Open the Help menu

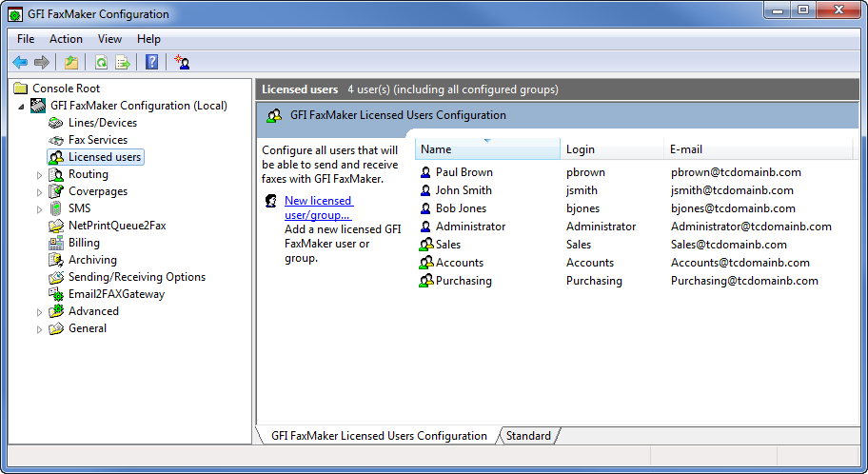(x=148, y=39)
